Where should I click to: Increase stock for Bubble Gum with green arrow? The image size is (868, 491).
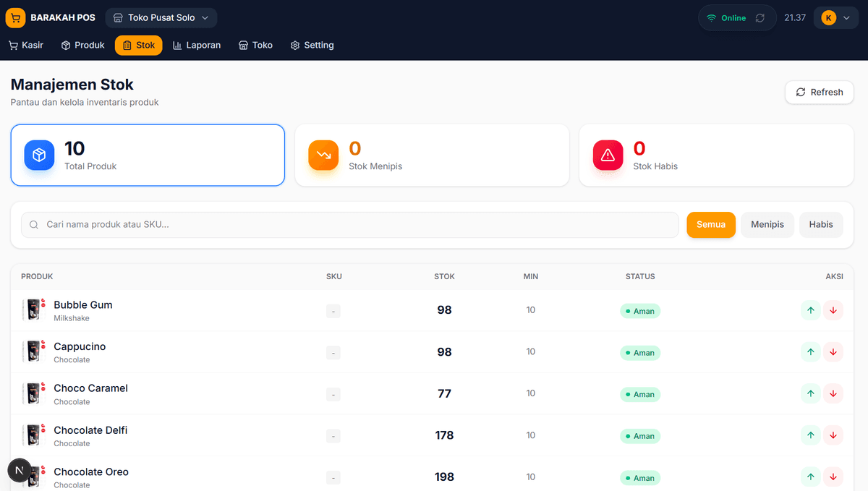point(811,310)
